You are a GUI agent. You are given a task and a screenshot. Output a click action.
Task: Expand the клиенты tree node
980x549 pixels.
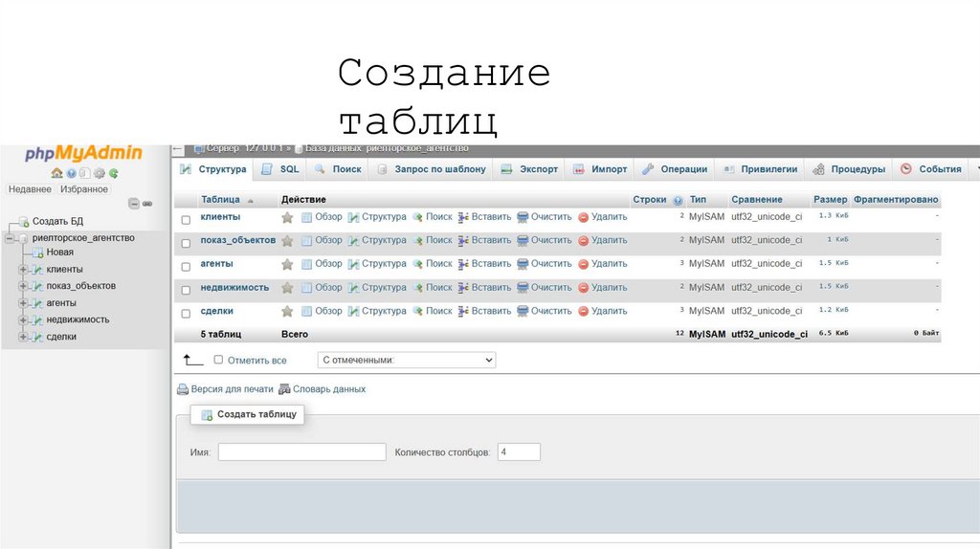23,270
